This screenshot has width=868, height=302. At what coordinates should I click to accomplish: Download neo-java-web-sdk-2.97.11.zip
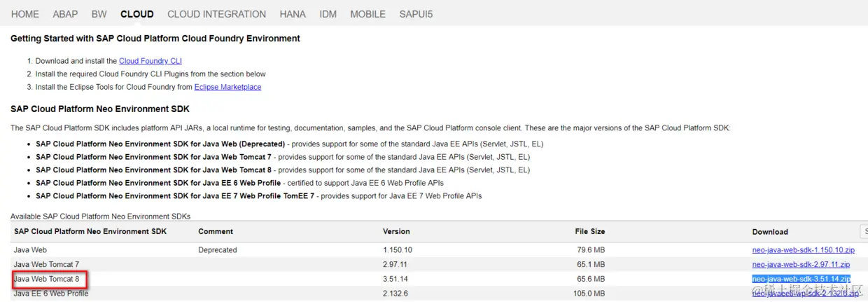coord(801,264)
